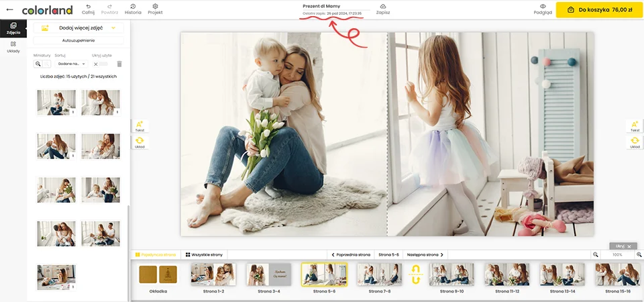Switch to Pojedyncza strona view
The height and width of the screenshot is (302, 644).
click(156, 255)
